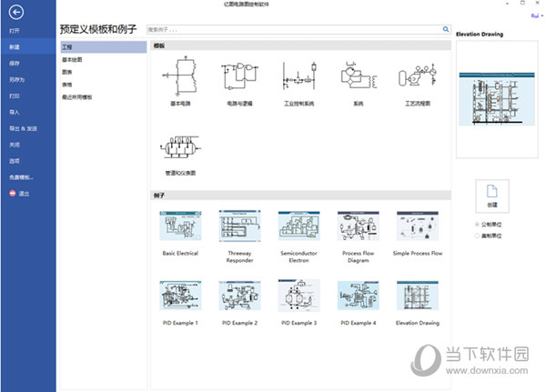The height and width of the screenshot is (392, 546).
Task: Select the PID Example 3 thumbnail
Action: [298, 296]
